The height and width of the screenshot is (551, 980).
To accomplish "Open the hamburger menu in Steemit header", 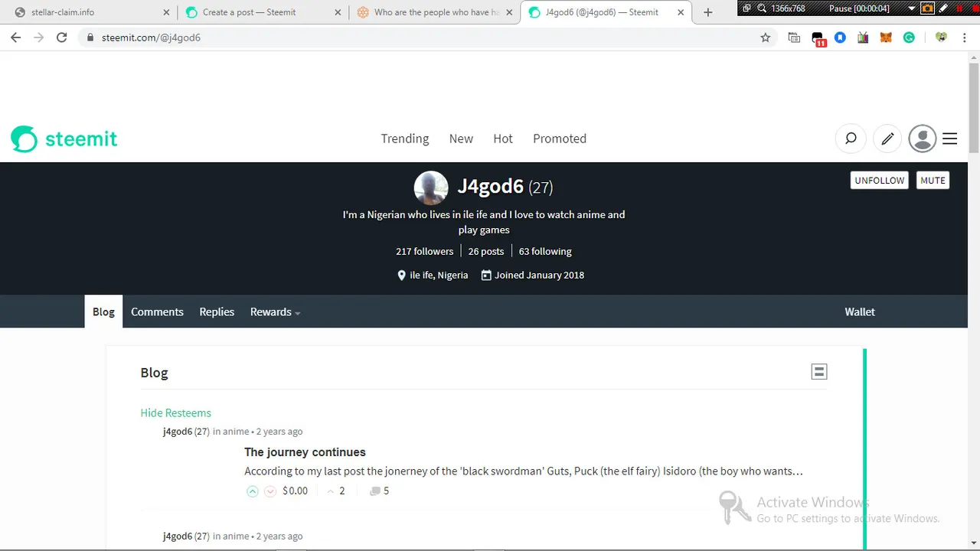I will 950,139.
